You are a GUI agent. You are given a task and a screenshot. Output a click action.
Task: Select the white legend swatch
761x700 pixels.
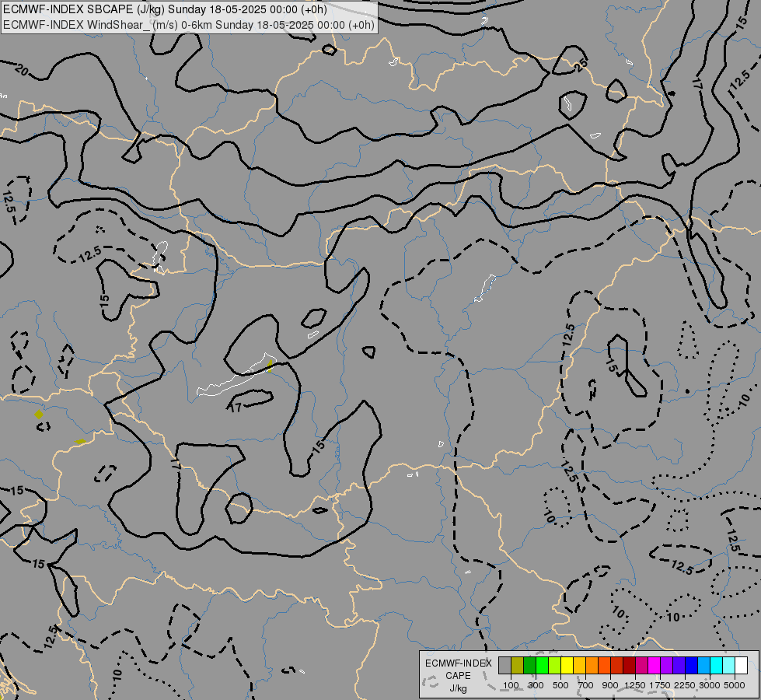click(741, 665)
